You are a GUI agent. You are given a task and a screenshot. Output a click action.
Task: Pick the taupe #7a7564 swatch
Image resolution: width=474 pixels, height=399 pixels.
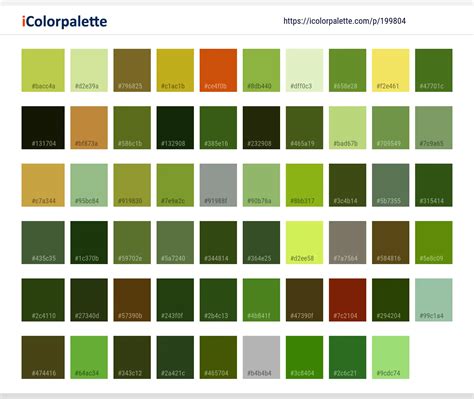coord(347,242)
